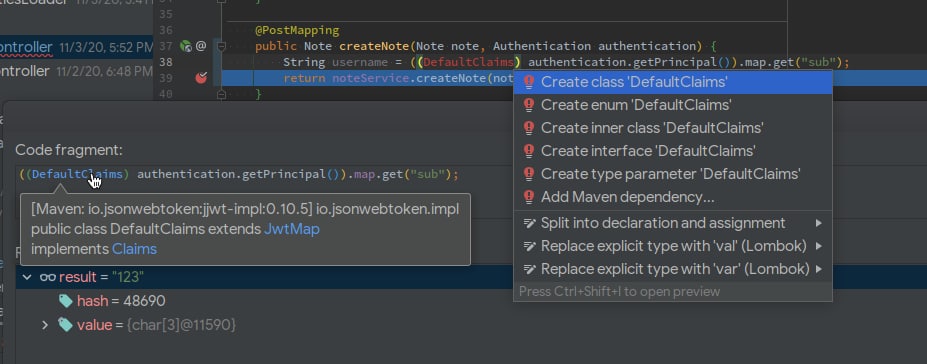Click pencil icon beside 'val' (Lombok) item

(530, 246)
